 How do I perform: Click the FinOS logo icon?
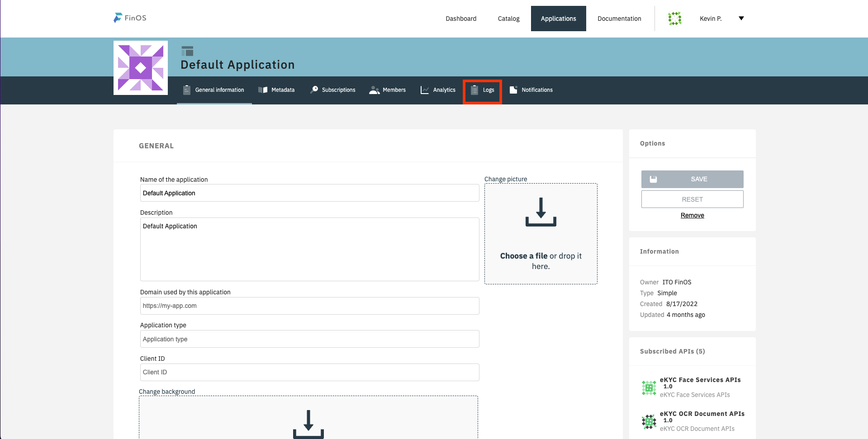point(118,18)
